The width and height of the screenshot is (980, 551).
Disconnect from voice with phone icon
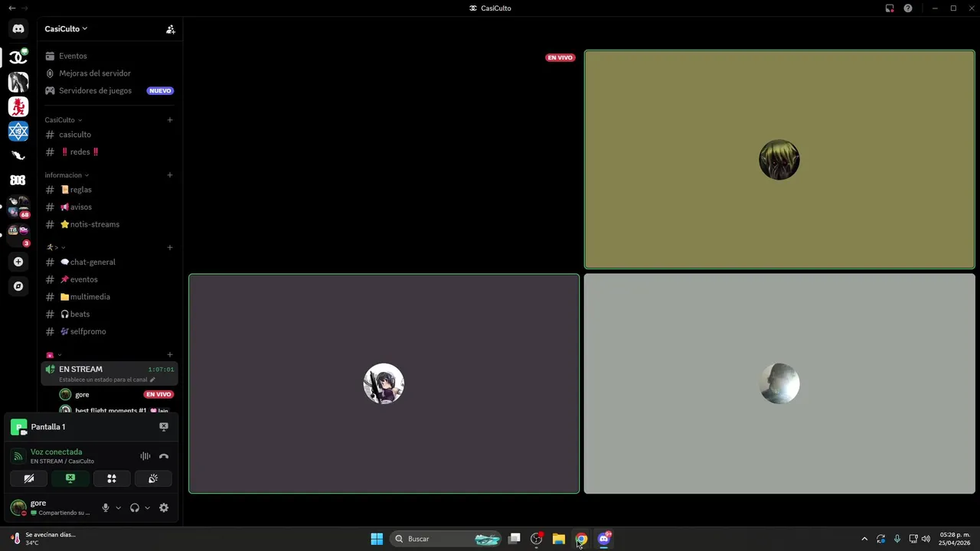[164, 456]
